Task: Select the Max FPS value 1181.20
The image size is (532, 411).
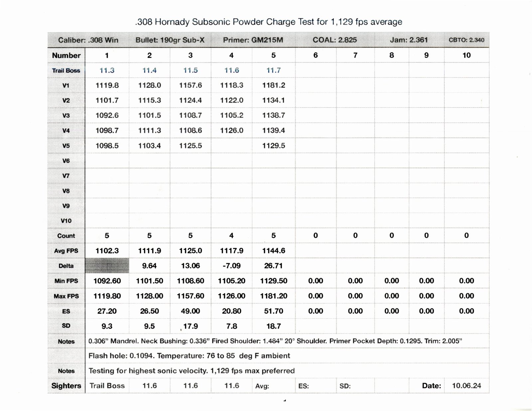Action: [x=274, y=296]
